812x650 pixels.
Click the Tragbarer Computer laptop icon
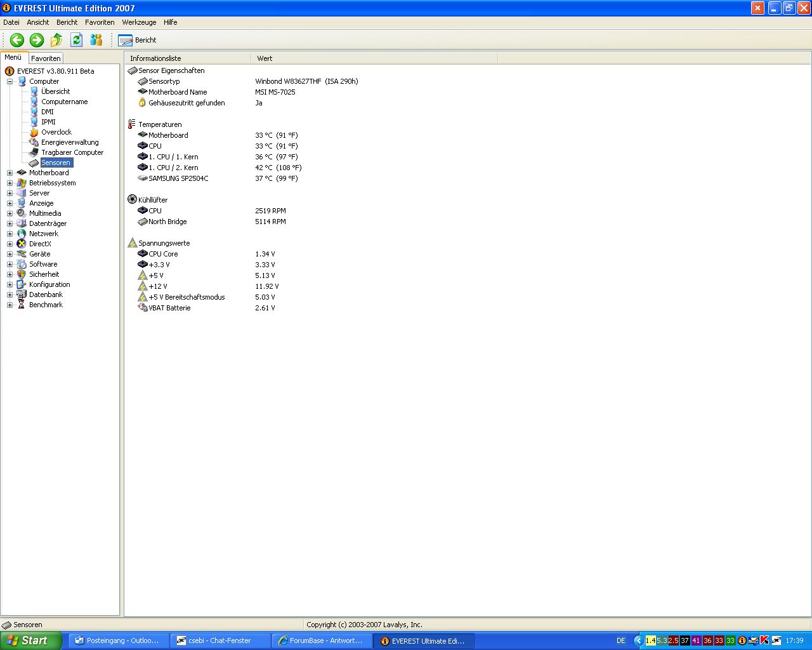34,152
